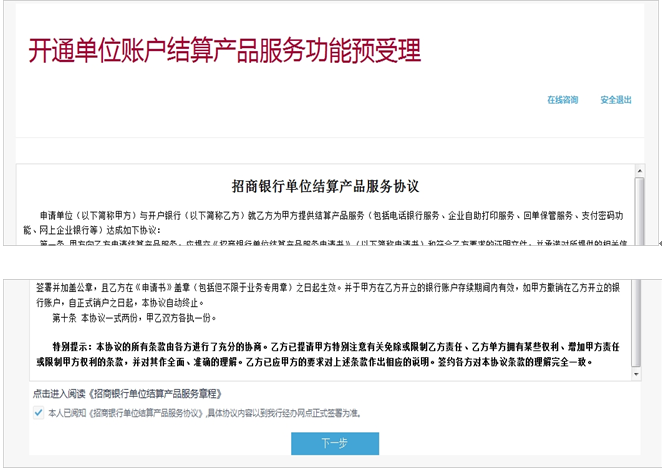Click the 安全退出 safe logout link
Screen dimensions: 662x468
click(x=616, y=100)
